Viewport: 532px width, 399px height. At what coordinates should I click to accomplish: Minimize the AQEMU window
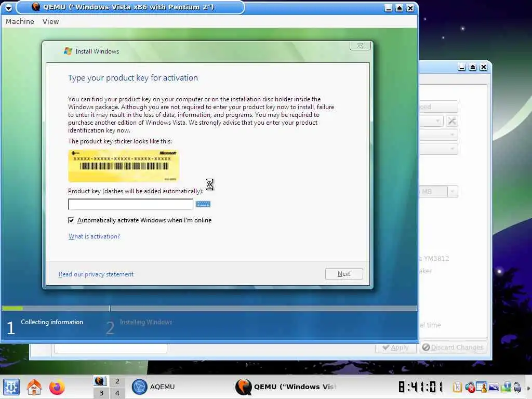[x=461, y=67]
